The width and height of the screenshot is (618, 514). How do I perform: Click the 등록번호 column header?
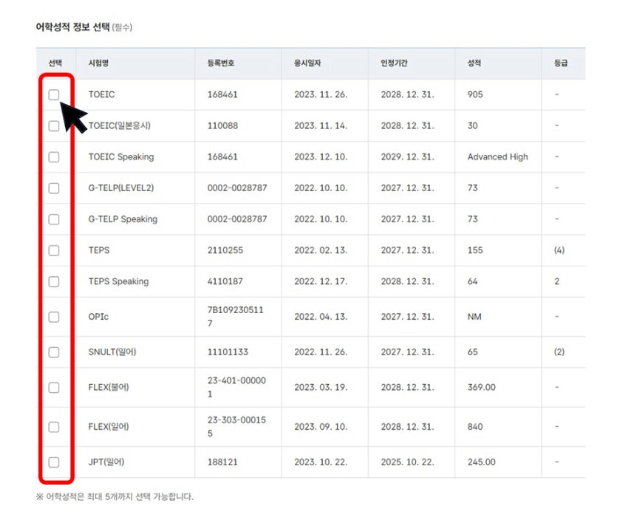pos(221,63)
